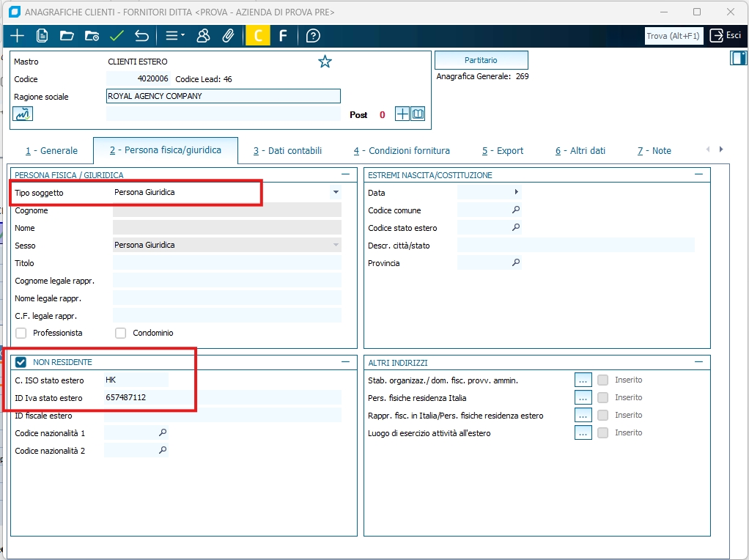Tick the Condominio checkbox

tap(121, 333)
